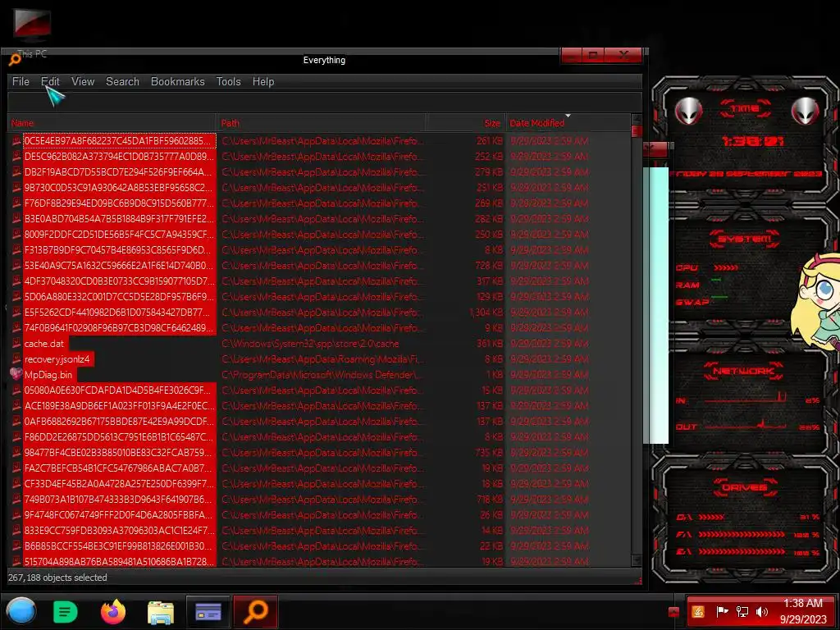Open the green notes app on taskbar
840x630 pixels.
point(66,611)
